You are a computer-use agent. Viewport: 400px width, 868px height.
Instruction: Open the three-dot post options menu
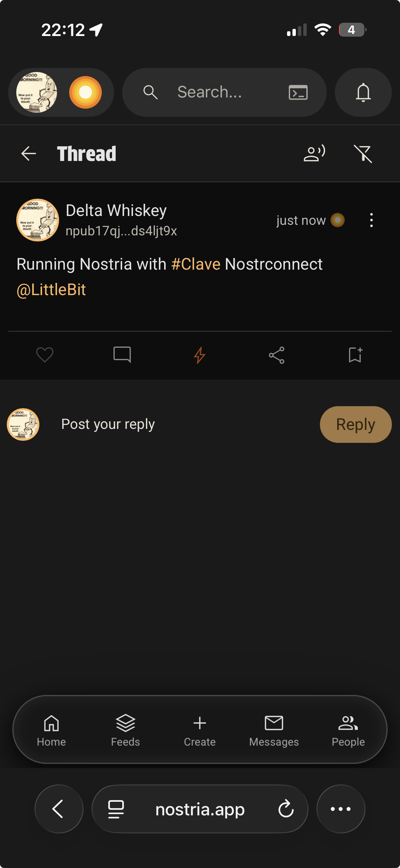tap(372, 220)
